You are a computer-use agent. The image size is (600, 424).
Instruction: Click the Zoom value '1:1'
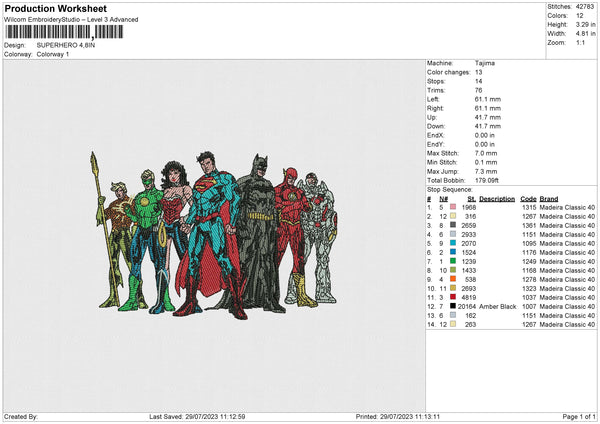(x=580, y=42)
